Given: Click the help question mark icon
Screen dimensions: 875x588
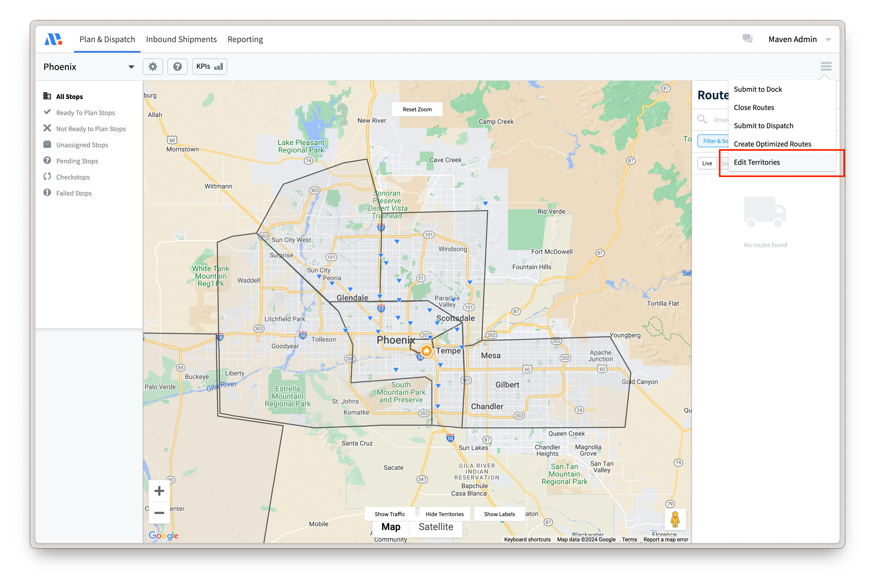Looking at the screenshot, I should (177, 67).
